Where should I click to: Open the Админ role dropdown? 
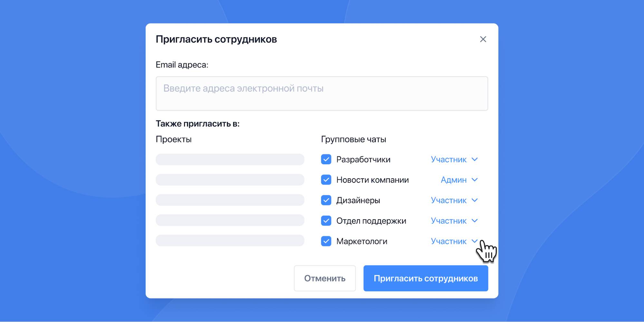(459, 180)
